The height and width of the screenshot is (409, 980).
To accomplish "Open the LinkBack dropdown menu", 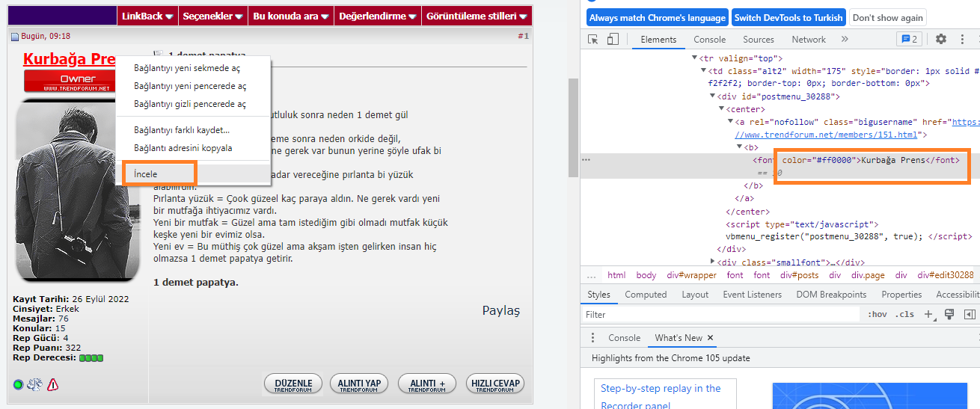I will [147, 16].
